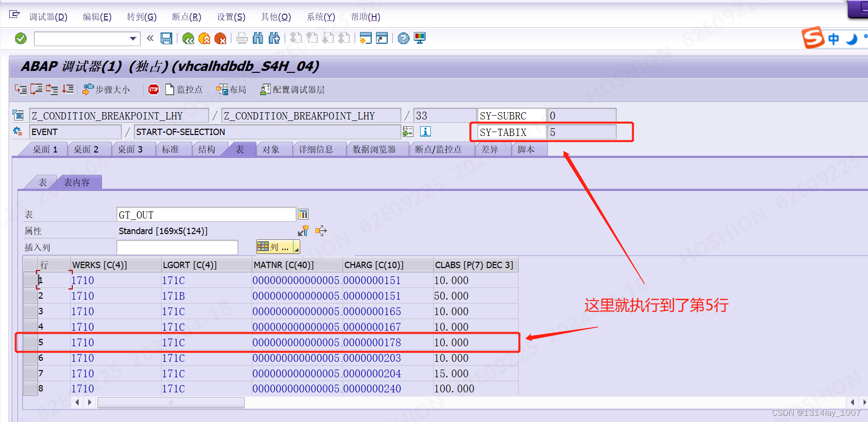Click the Generate Shortcut icon
868x422 pixels.
tap(382, 38)
